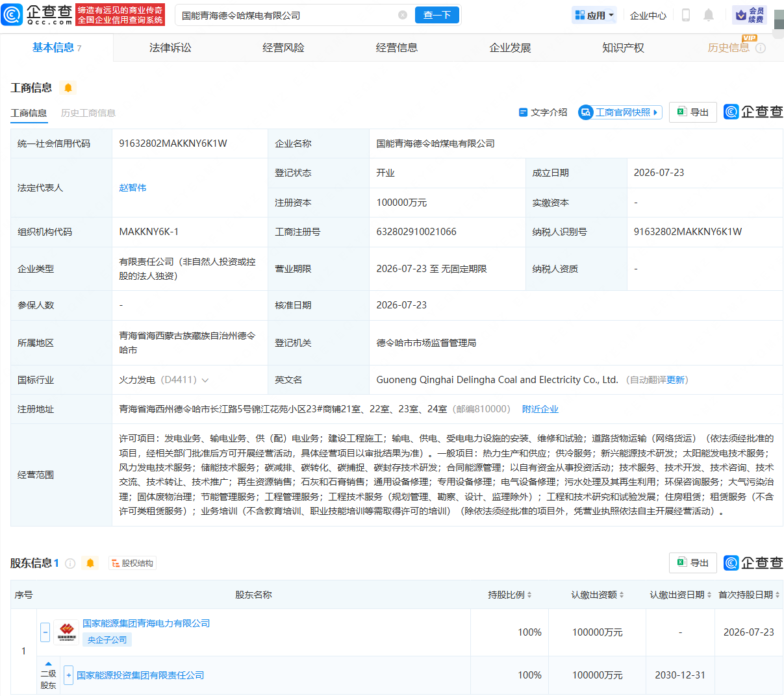This screenshot has height=696, width=784.
Task: Click the 认缴出资日期 value 2030-12-31
Action: click(680, 675)
